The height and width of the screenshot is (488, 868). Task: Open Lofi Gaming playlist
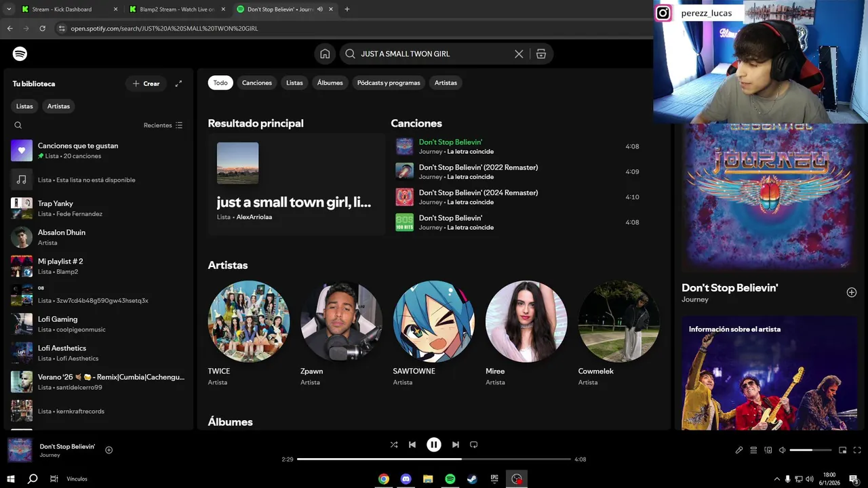coord(98,324)
